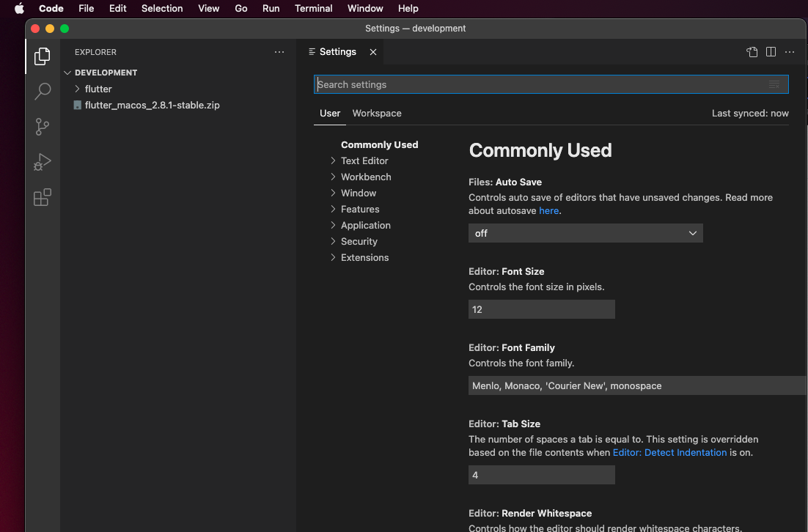This screenshot has width=808, height=532.
Task: Click the Split Editor Right icon
Action: [x=771, y=52]
